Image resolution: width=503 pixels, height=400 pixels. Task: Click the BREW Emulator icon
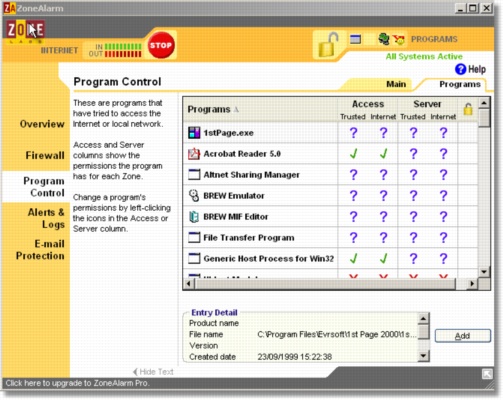pos(194,196)
